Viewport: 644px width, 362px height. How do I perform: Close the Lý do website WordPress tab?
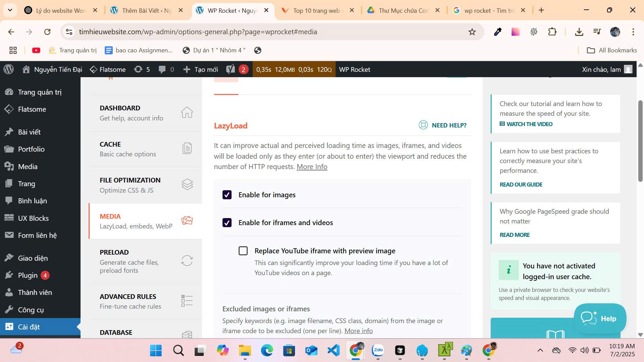pyautogui.click(x=95, y=10)
